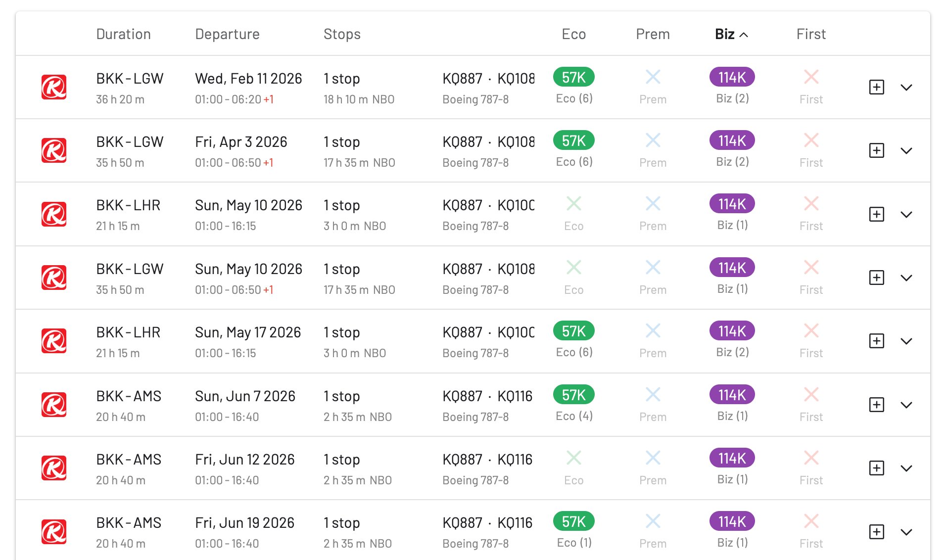
Task: Collapse the chevron on the Fri, Apr 3 row
Action: (x=907, y=150)
